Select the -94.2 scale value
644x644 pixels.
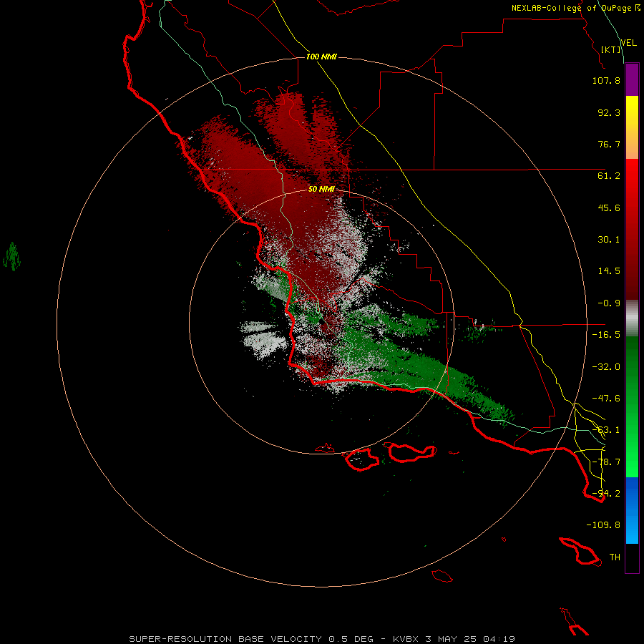606,494
